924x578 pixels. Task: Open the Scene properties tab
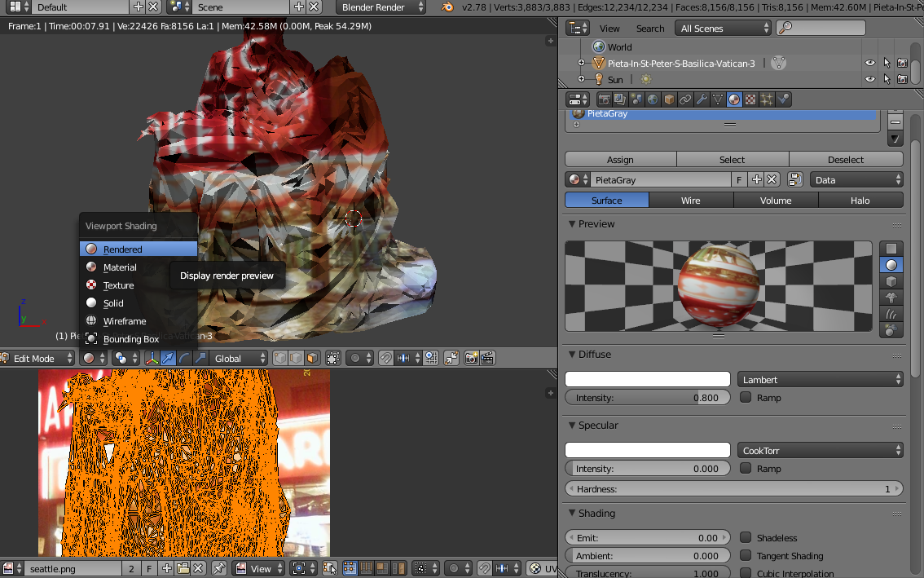click(x=636, y=99)
